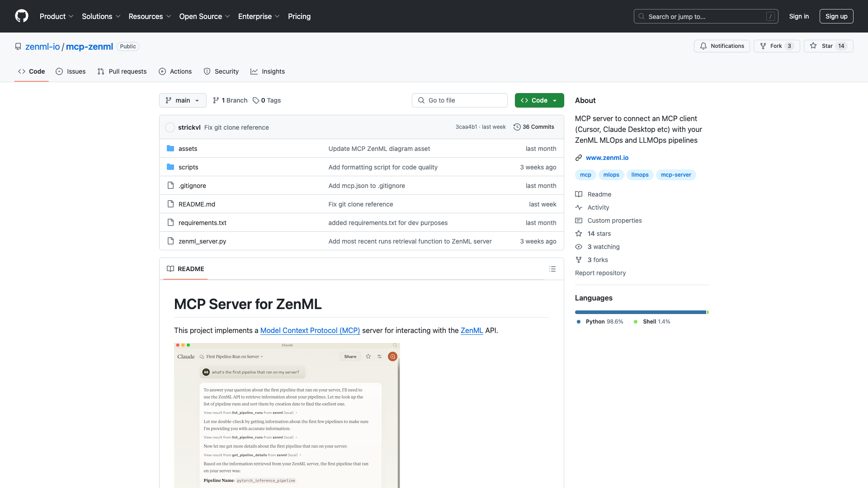Open the Pricing menu item

pos(299,16)
